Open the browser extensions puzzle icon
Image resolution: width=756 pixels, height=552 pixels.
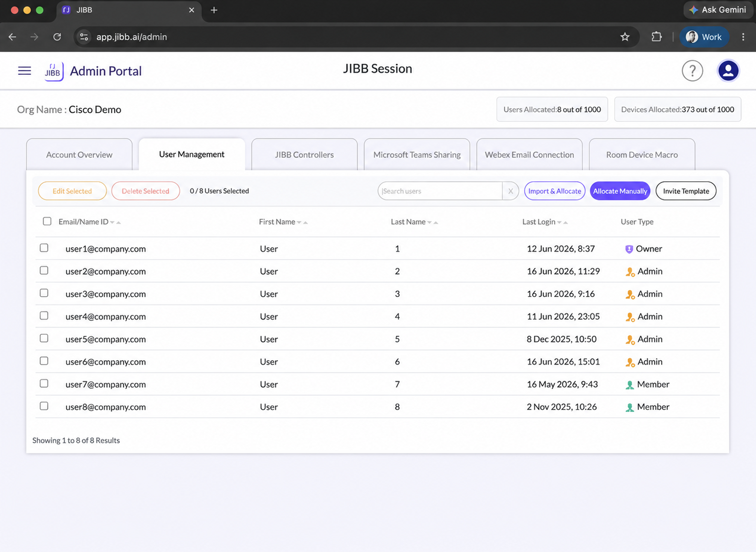click(x=657, y=37)
